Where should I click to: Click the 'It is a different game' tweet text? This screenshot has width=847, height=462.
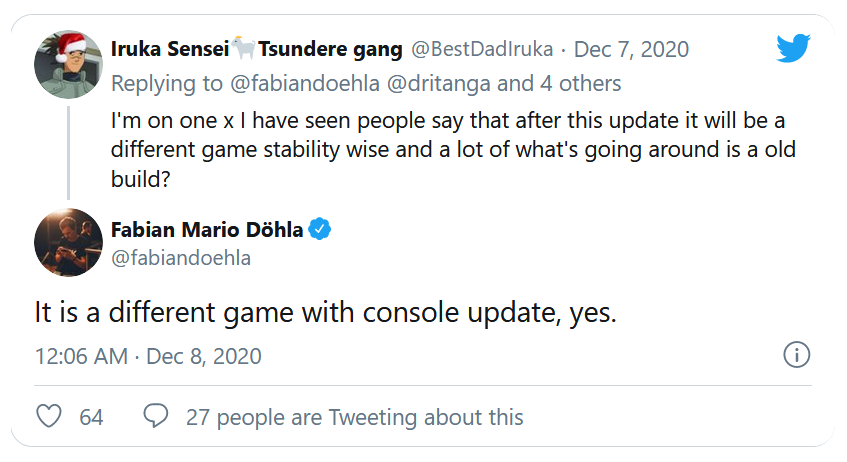coord(326,311)
